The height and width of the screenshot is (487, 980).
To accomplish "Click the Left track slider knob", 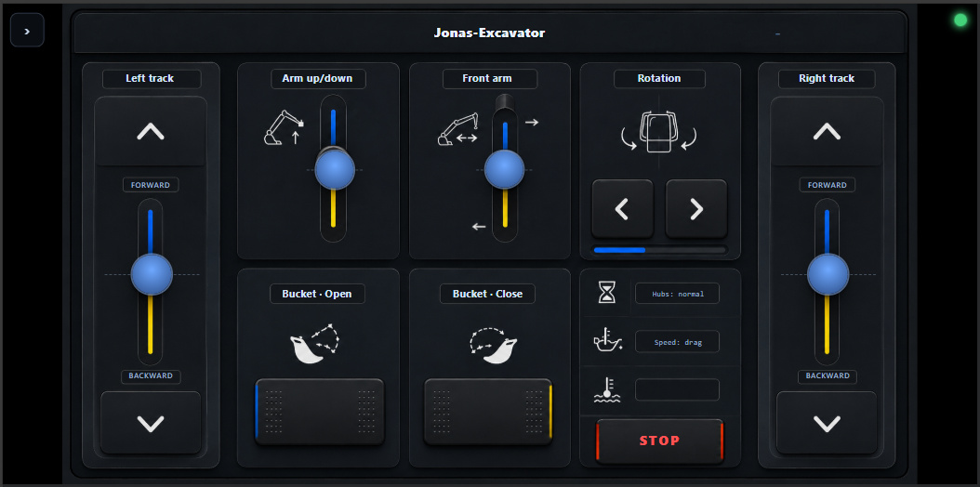I will point(152,274).
